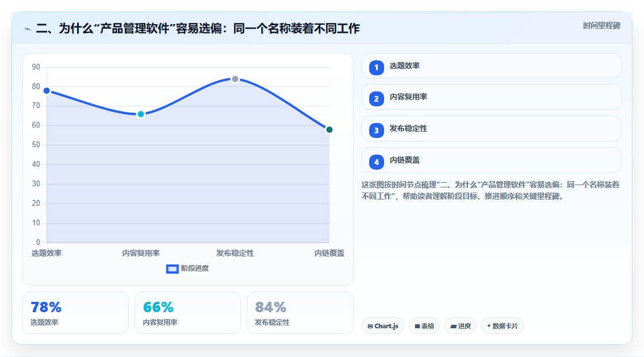
Task: Select the numbered circle 1 for 选题效率
Action: pos(376,67)
